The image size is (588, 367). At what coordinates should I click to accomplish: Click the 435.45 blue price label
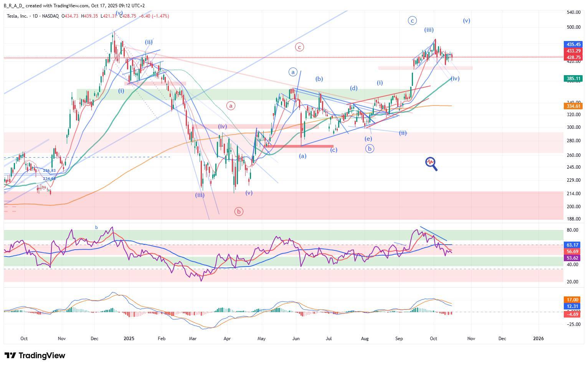click(573, 44)
